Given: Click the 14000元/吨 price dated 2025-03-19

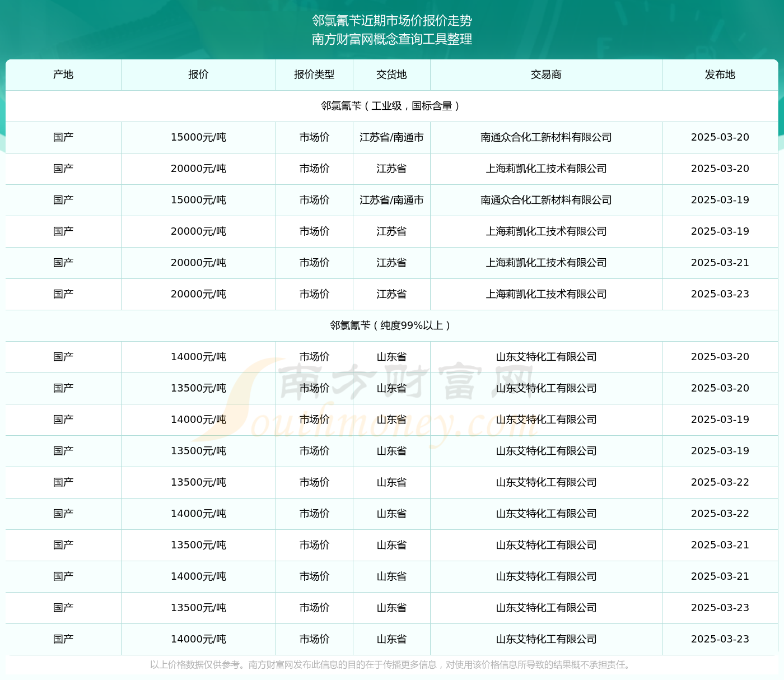Looking at the screenshot, I should point(198,420).
